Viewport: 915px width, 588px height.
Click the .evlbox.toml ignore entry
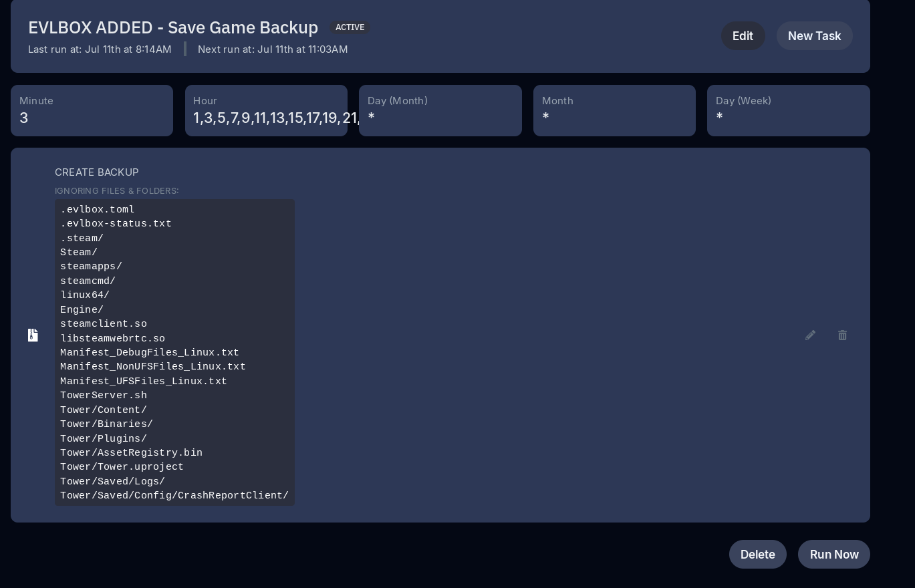(98, 210)
